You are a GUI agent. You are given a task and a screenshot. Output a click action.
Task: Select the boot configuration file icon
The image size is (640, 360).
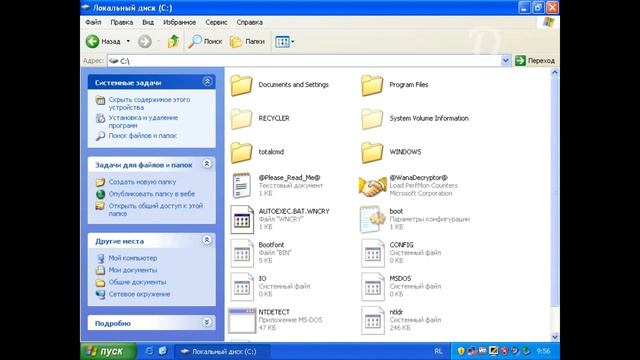pyautogui.click(x=372, y=219)
